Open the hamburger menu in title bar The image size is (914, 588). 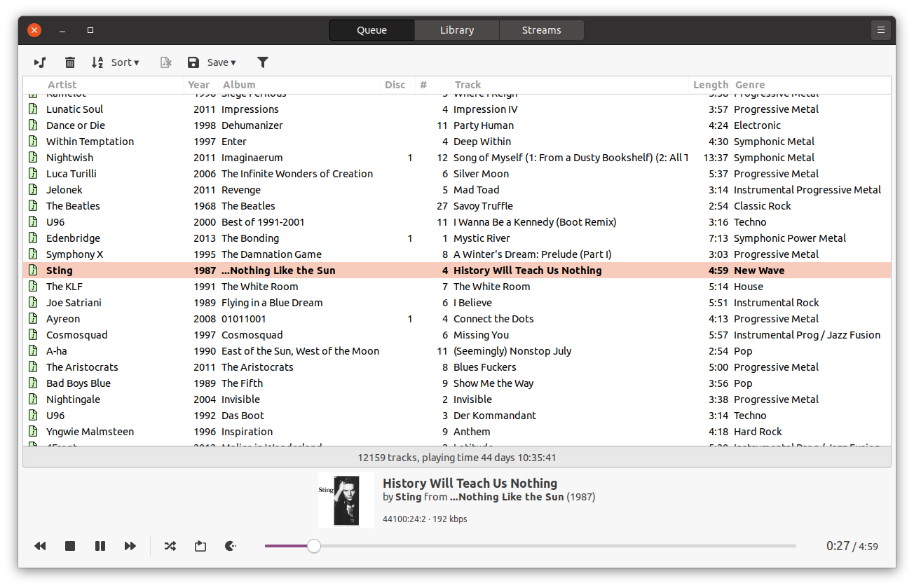click(x=881, y=30)
